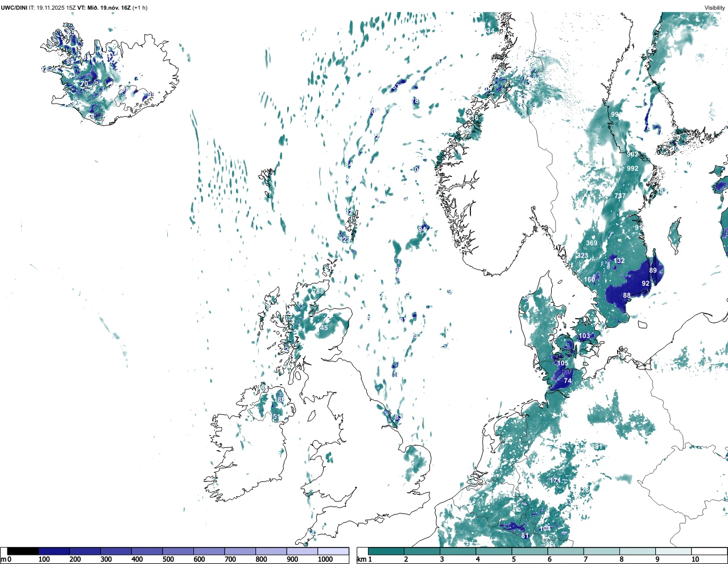The width and height of the screenshot is (728, 564).
Task: Click the 'Visibility' title in the corner
Action: tap(714, 7)
